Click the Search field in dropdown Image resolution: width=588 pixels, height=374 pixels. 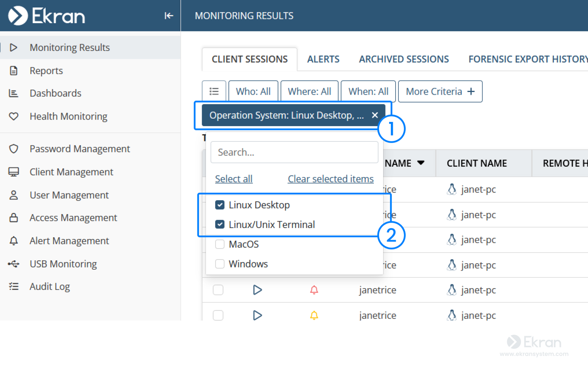point(294,152)
